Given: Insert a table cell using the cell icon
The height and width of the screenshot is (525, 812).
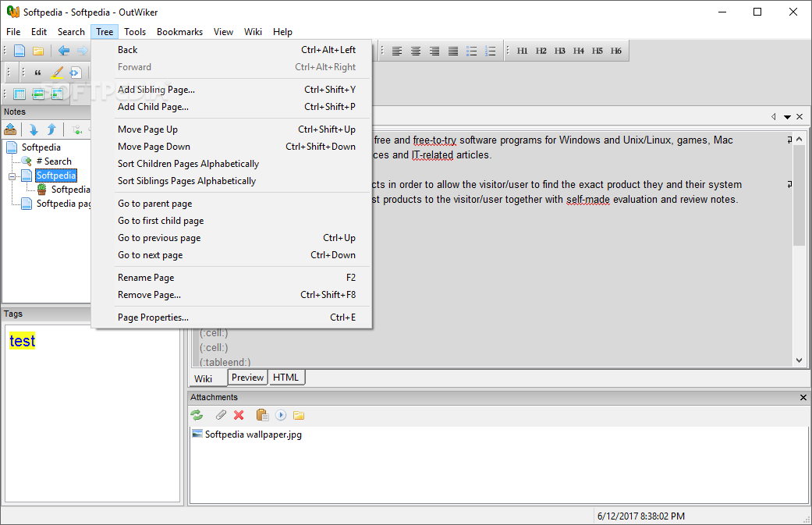Looking at the screenshot, I should click(x=57, y=94).
